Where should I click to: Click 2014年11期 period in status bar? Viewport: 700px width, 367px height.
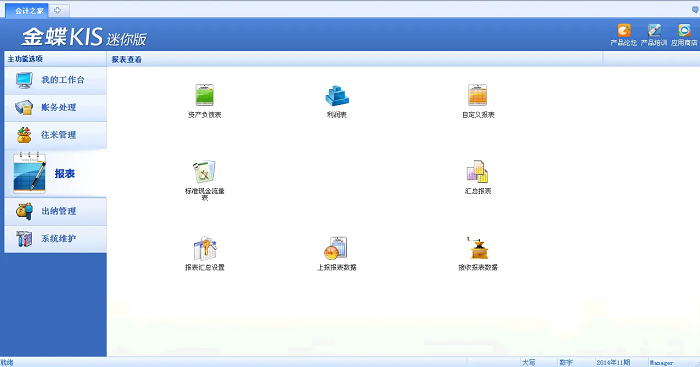coord(613,363)
